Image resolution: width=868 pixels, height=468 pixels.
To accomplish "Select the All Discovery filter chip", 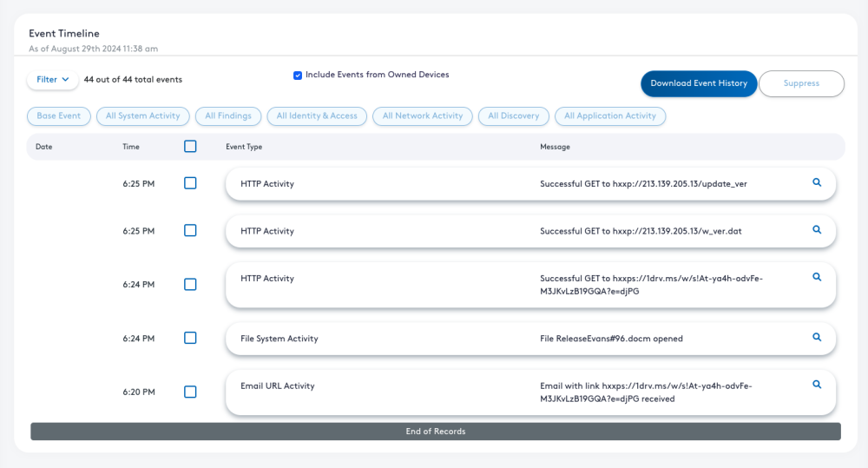I will click(513, 115).
